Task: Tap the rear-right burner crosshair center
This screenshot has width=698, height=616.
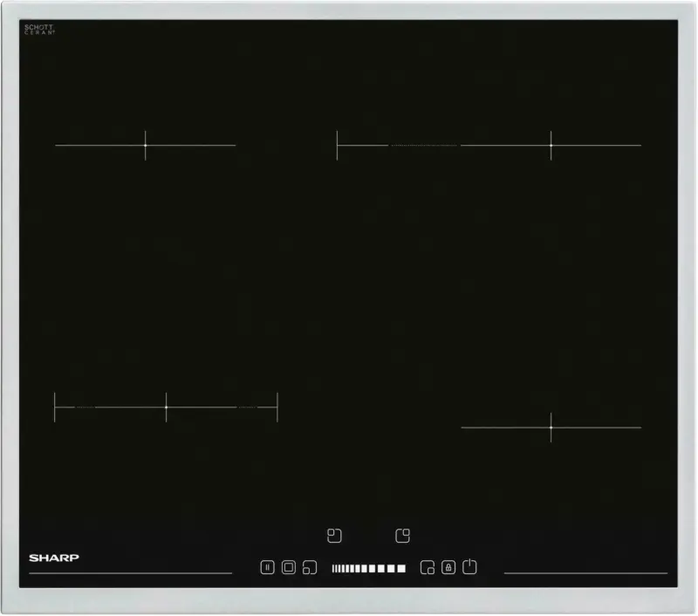Action: pyautogui.click(x=551, y=145)
